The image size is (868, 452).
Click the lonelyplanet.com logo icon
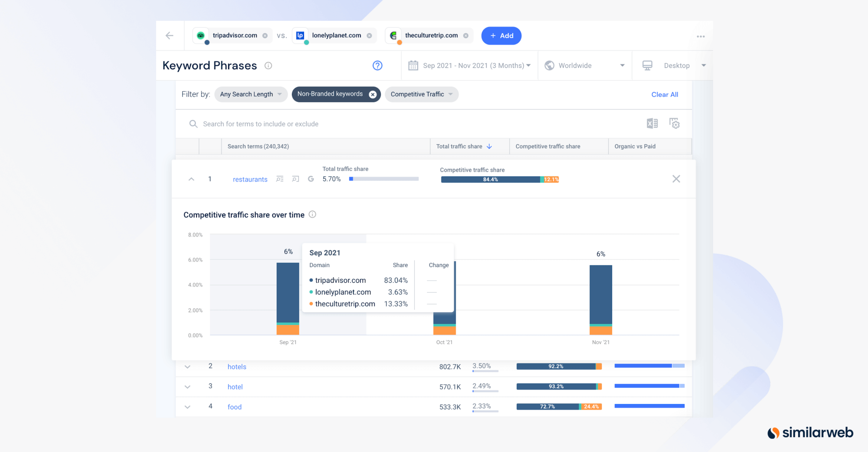(300, 35)
